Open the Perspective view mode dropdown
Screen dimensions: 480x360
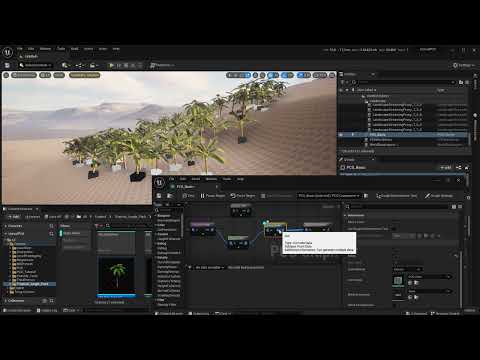(x=24, y=75)
